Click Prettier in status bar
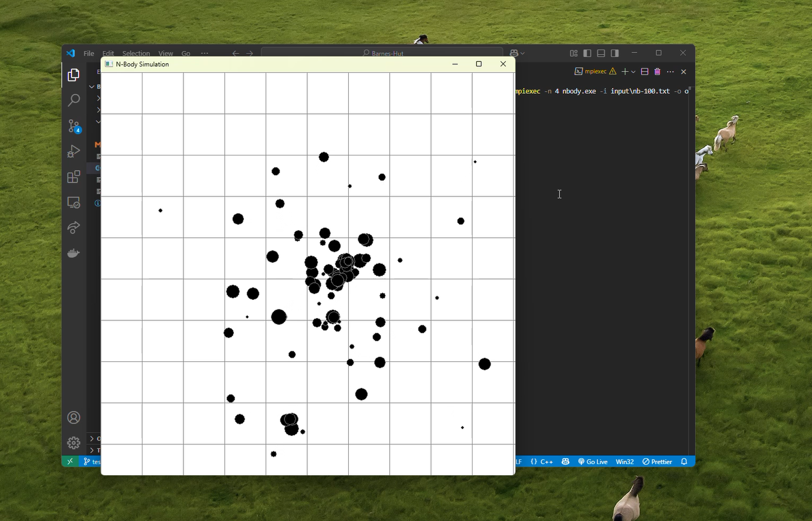812x521 pixels. click(657, 462)
